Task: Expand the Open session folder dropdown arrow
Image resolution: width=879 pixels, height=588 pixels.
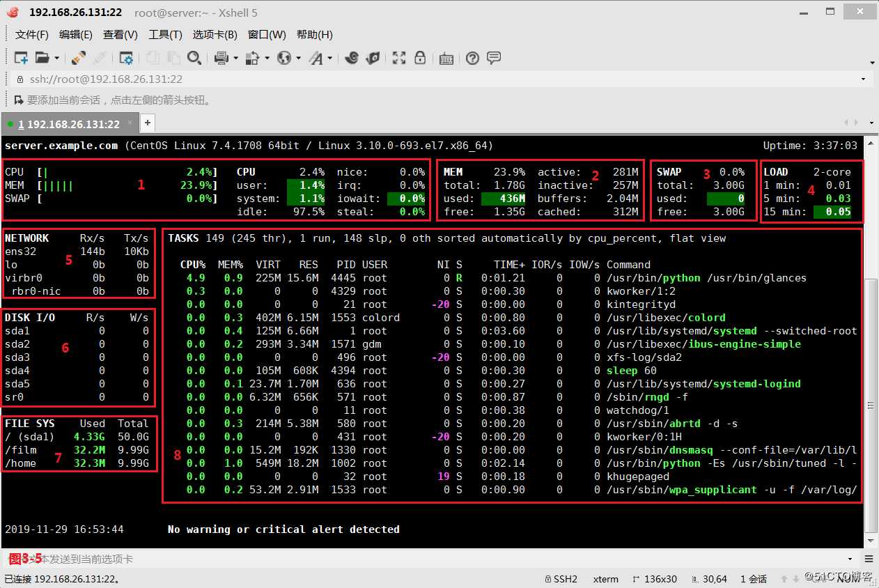Action: tap(57, 59)
